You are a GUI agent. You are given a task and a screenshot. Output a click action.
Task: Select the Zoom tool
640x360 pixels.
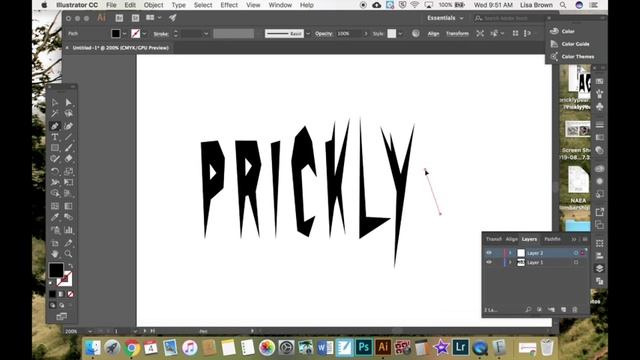(x=68, y=254)
